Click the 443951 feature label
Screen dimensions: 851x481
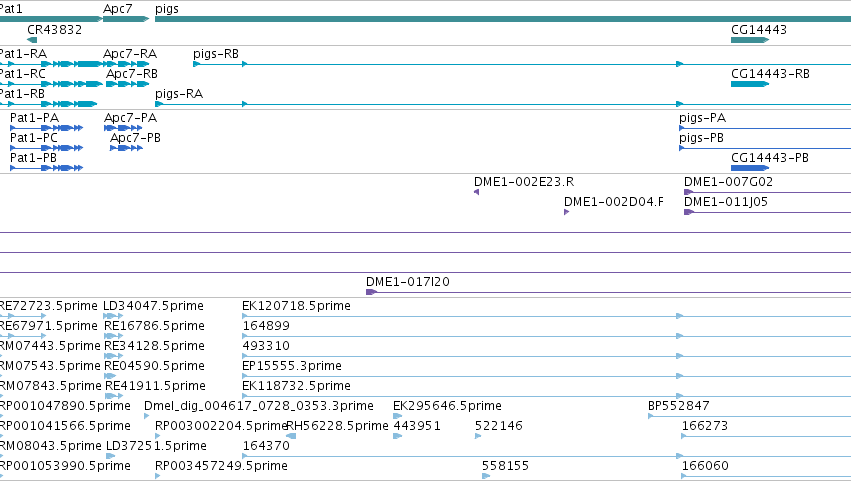pos(417,426)
